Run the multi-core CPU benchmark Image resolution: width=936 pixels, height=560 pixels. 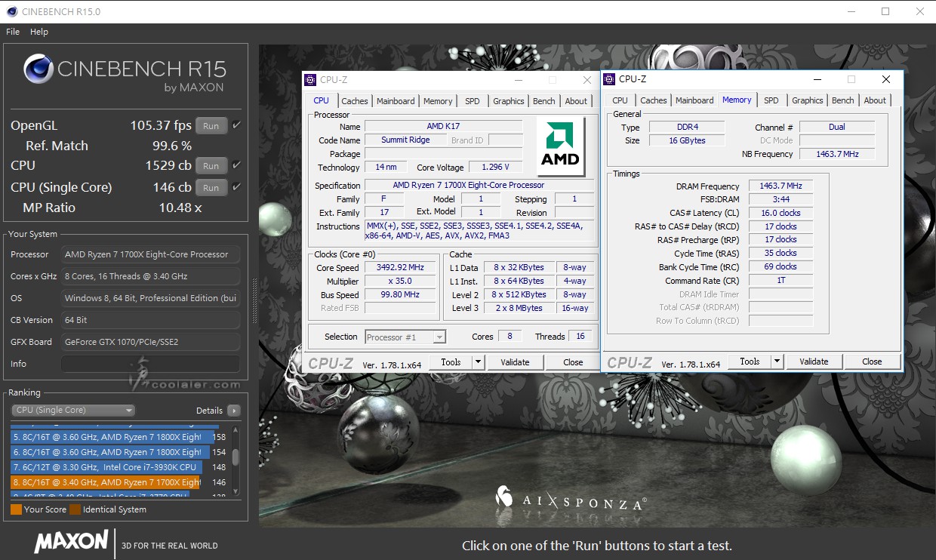point(211,166)
